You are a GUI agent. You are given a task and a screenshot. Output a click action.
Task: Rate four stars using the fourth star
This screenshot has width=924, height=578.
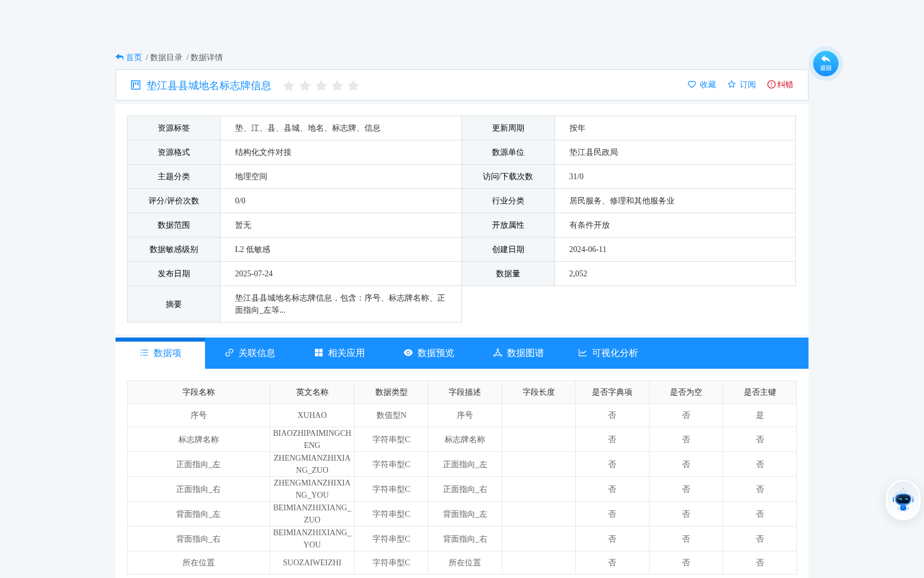tap(337, 86)
